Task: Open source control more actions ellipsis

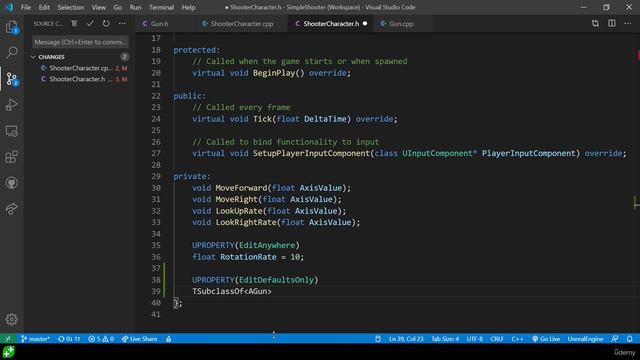Action: [122, 24]
